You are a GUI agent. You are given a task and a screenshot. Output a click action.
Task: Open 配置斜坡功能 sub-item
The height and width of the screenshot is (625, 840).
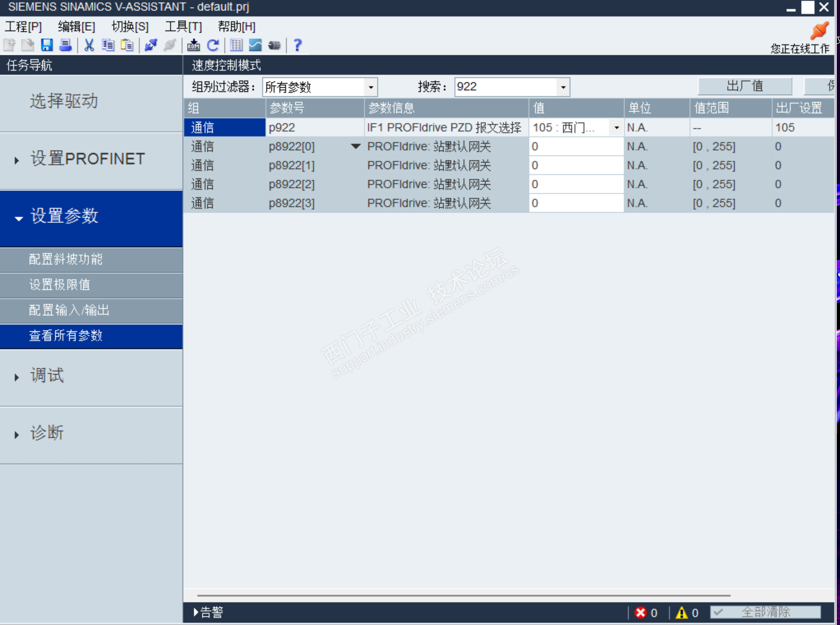click(92, 259)
